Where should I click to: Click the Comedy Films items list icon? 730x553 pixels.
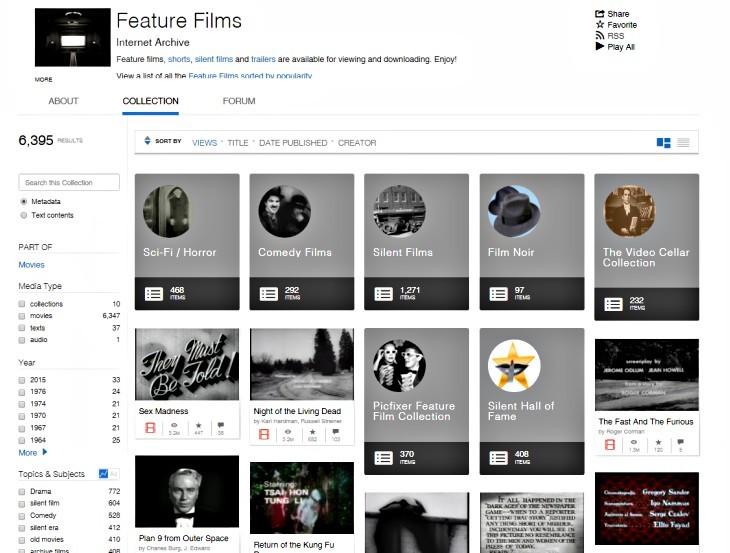[x=269, y=294]
